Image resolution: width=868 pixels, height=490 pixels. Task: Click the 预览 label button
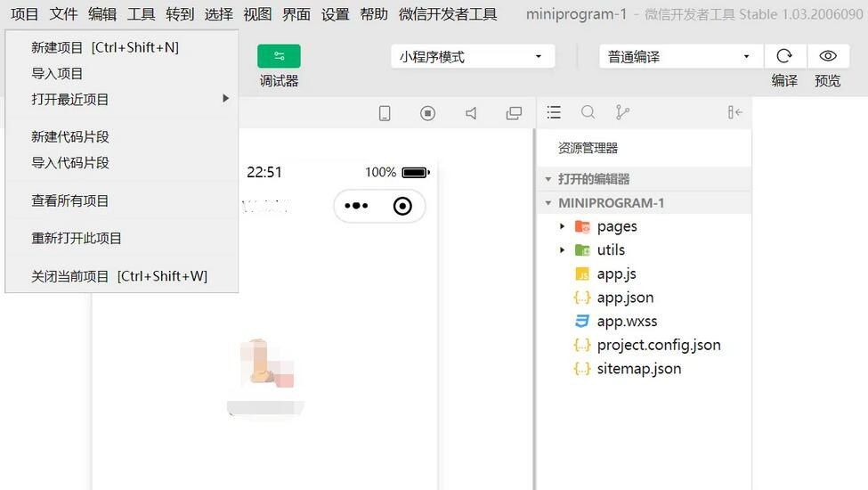pos(828,81)
